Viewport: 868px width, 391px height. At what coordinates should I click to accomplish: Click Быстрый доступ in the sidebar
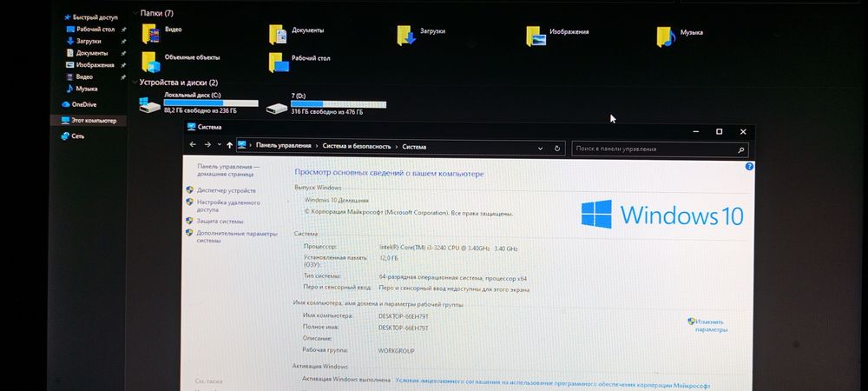coord(94,17)
